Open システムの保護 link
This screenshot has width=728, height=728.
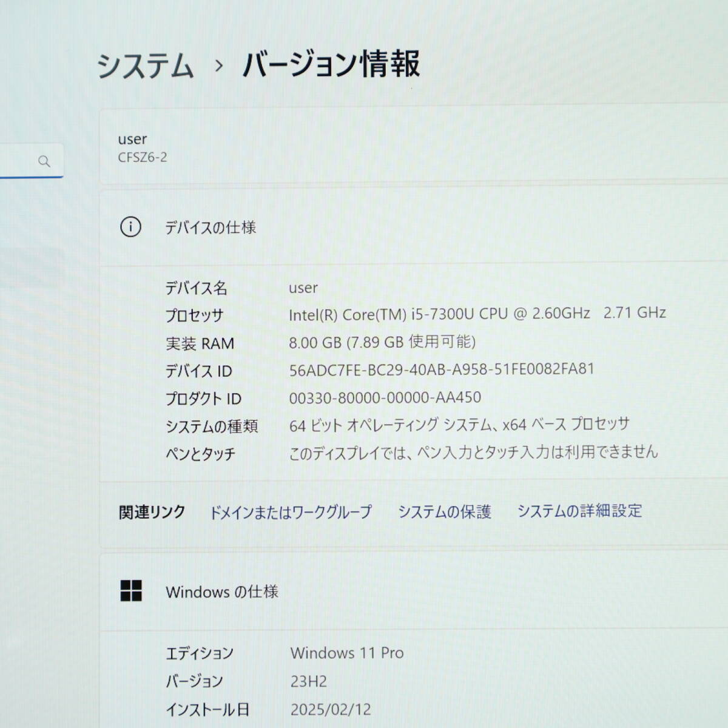(x=444, y=512)
